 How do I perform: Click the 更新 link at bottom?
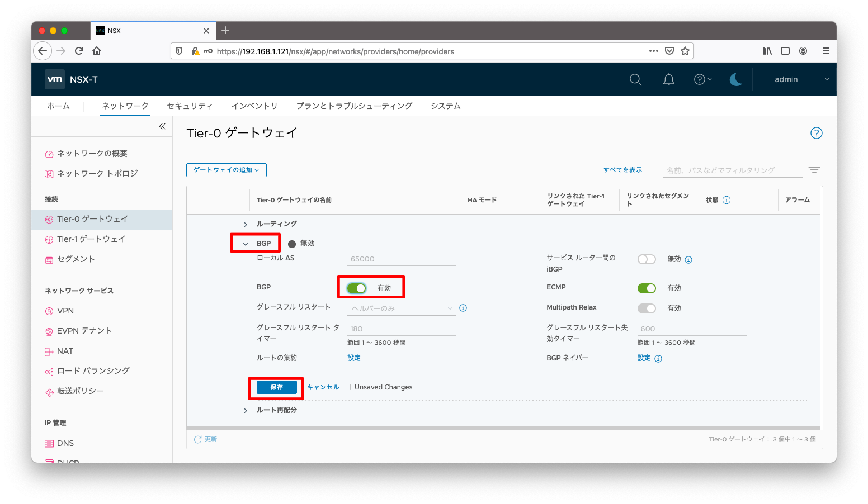point(211,439)
